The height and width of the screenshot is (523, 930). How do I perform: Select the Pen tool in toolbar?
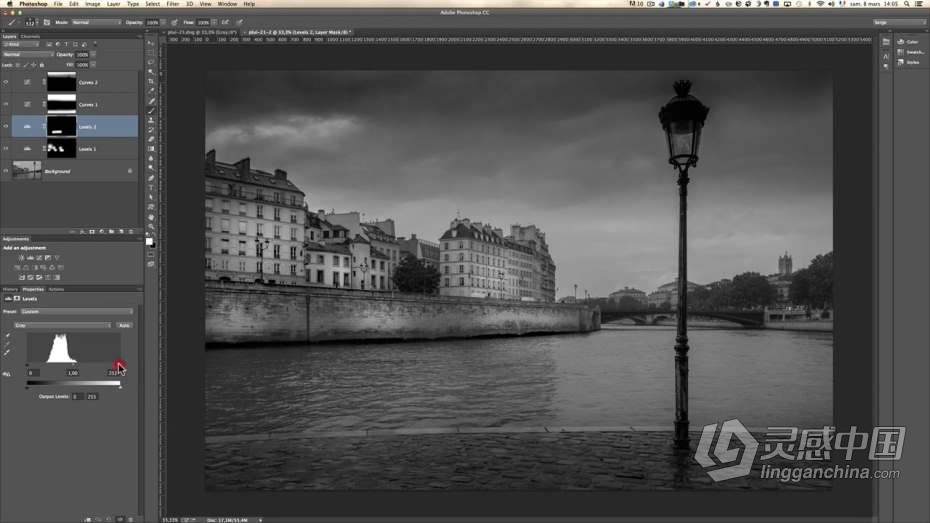click(x=151, y=178)
